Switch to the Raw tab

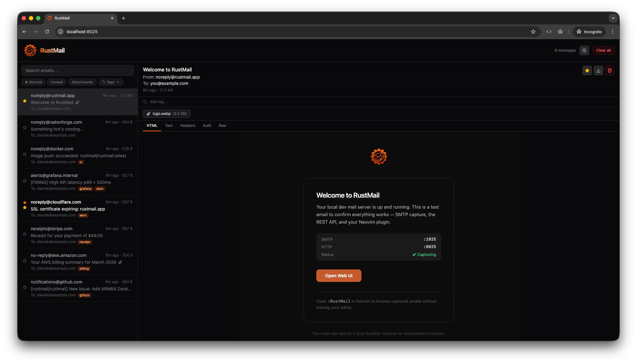pos(223,126)
